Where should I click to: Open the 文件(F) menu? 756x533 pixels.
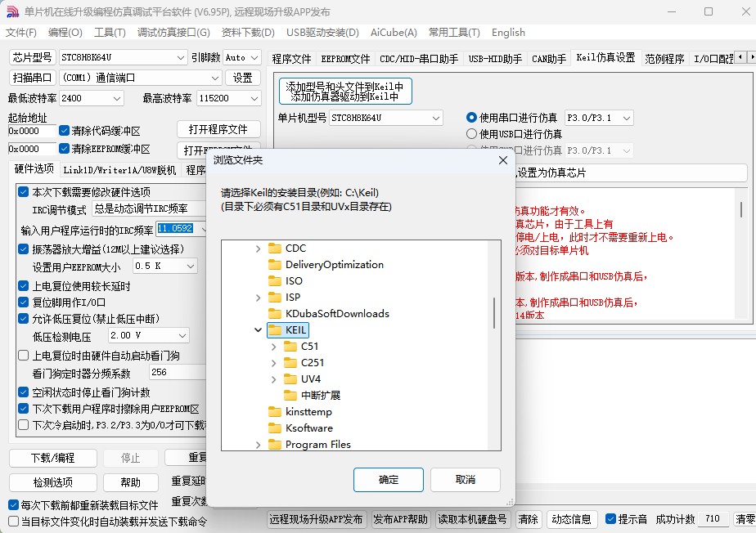point(21,32)
